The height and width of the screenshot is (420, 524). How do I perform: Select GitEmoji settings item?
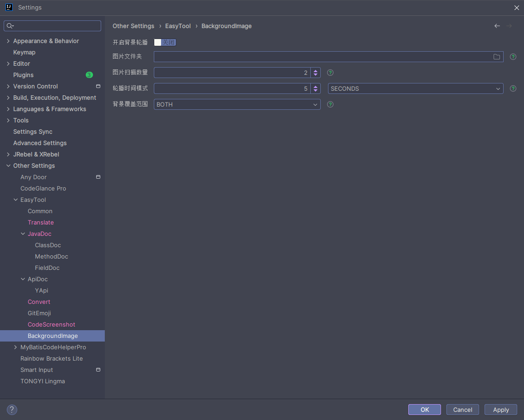click(39, 313)
